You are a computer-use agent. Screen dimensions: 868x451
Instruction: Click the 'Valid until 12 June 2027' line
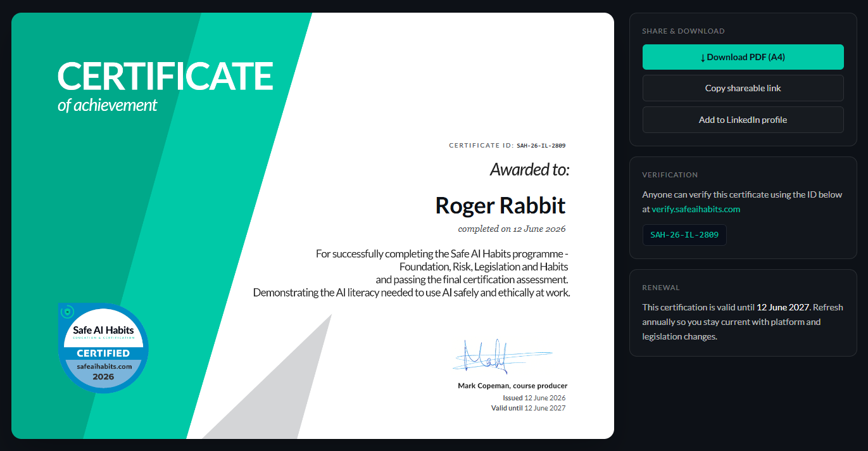coord(528,408)
